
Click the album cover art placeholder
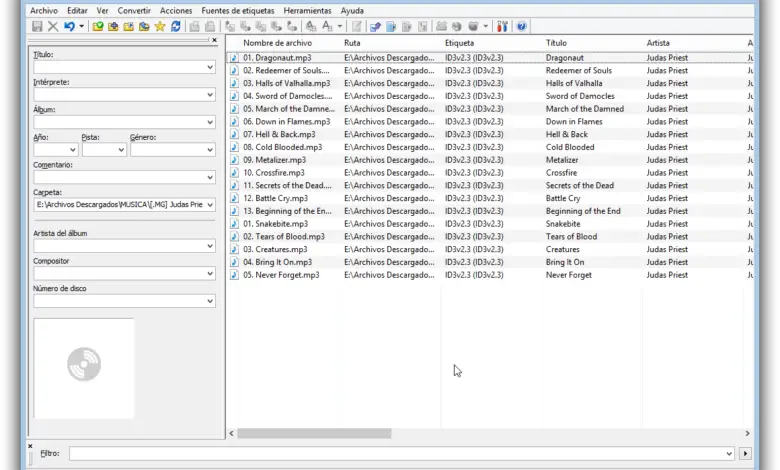click(x=84, y=368)
